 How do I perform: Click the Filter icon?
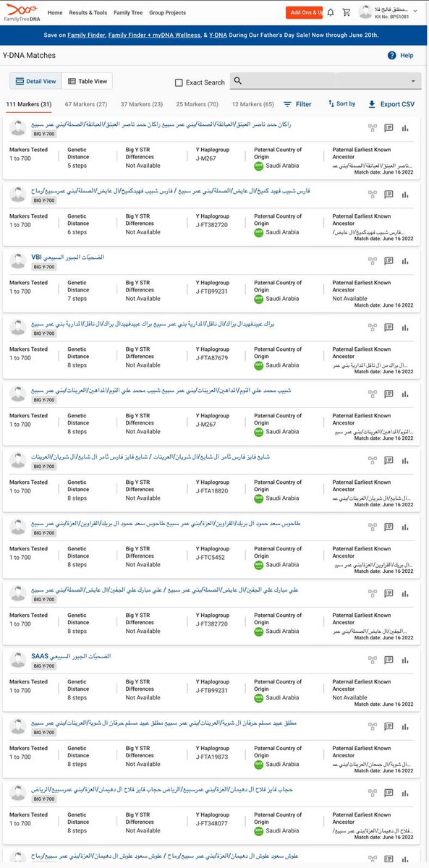(x=288, y=104)
